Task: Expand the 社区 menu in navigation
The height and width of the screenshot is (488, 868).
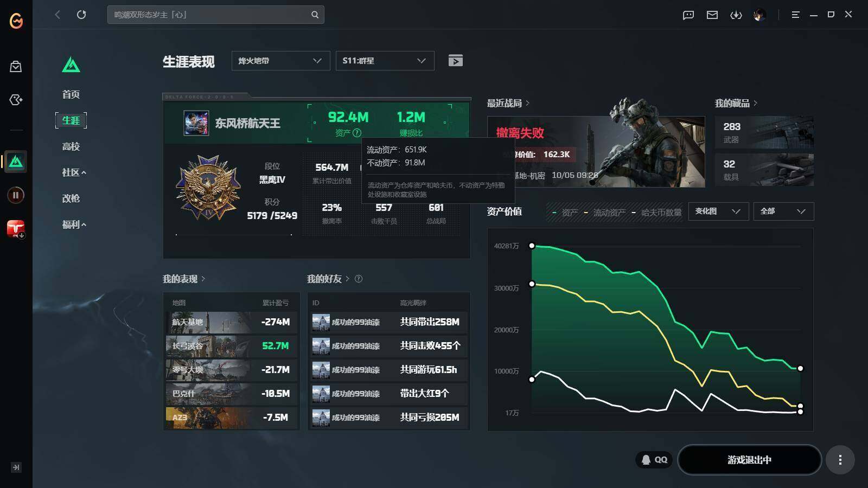Action: tap(74, 172)
